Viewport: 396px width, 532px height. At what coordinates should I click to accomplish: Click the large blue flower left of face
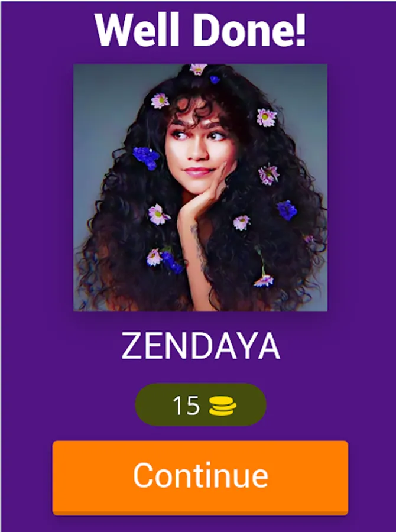146,158
